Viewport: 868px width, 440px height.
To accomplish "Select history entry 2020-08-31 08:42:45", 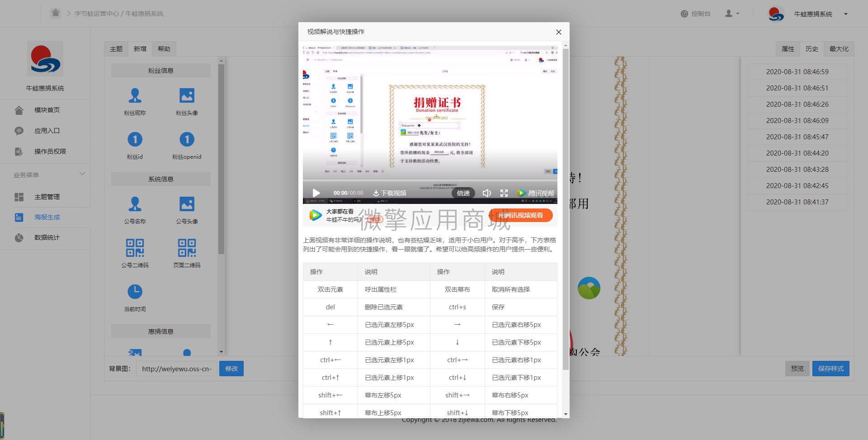I will pyautogui.click(x=797, y=185).
